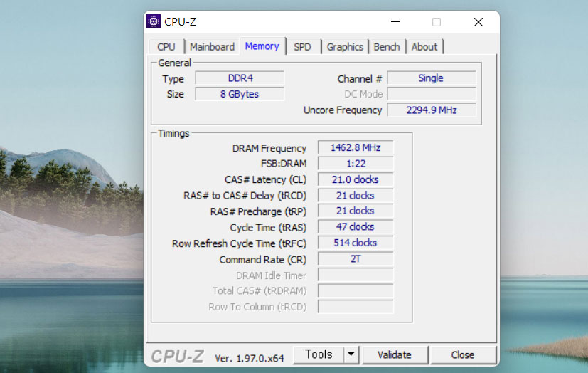Minimize the CPU-Z window
The height and width of the screenshot is (373, 588).
(x=395, y=22)
